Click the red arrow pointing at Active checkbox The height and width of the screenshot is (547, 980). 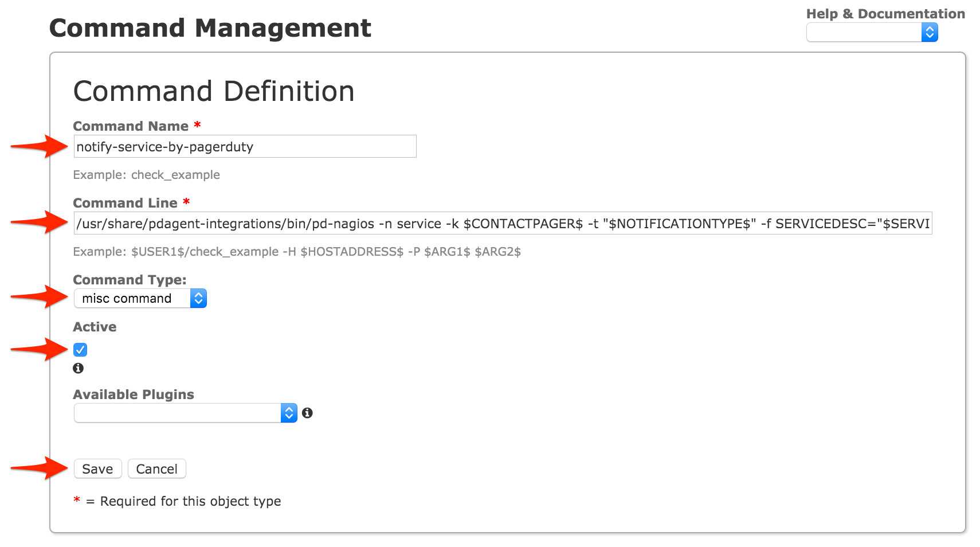40,349
